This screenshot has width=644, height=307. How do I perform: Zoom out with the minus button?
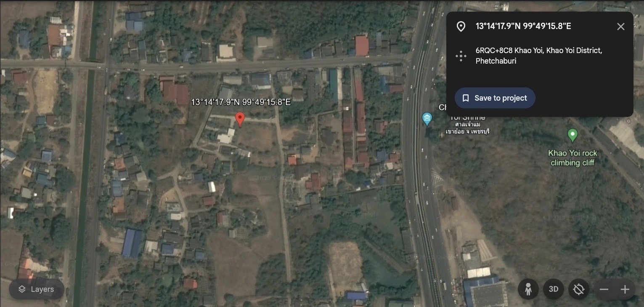coord(604,289)
